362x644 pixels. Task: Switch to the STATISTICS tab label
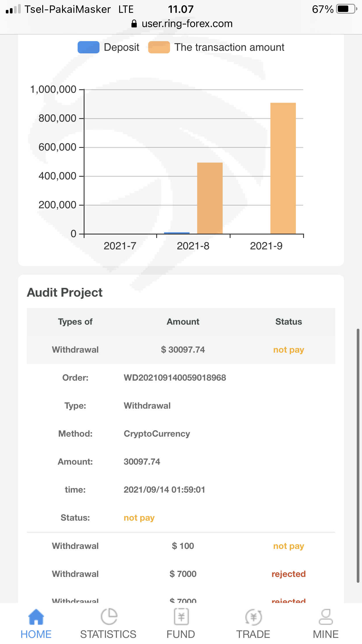[108, 634]
